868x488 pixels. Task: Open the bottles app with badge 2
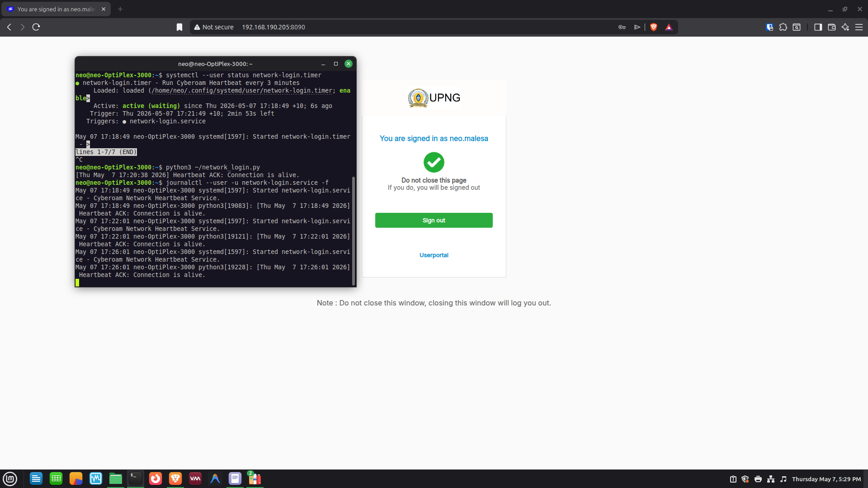[x=255, y=479]
